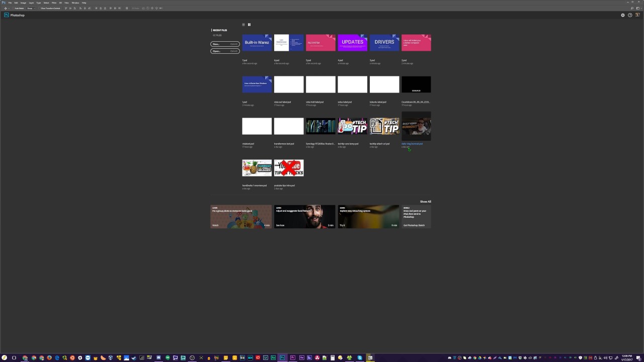Enable the Auto-Select checkbox

[14, 8]
